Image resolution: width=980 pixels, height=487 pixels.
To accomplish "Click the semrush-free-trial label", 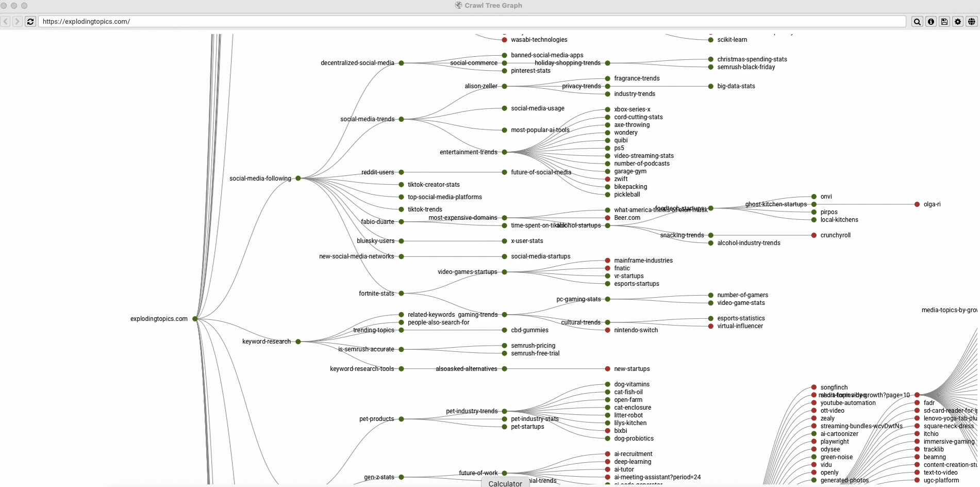I will pyautogui.click(x=535, y=353).
